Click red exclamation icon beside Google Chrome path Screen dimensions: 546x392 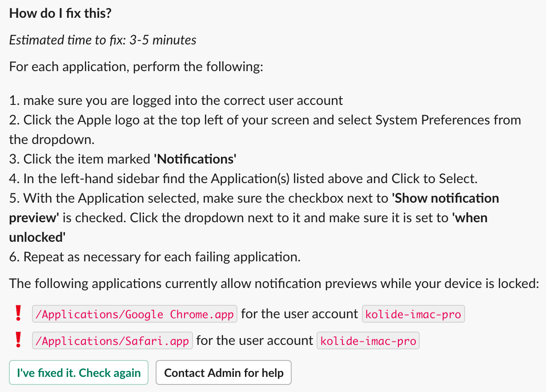coord(18,314)
